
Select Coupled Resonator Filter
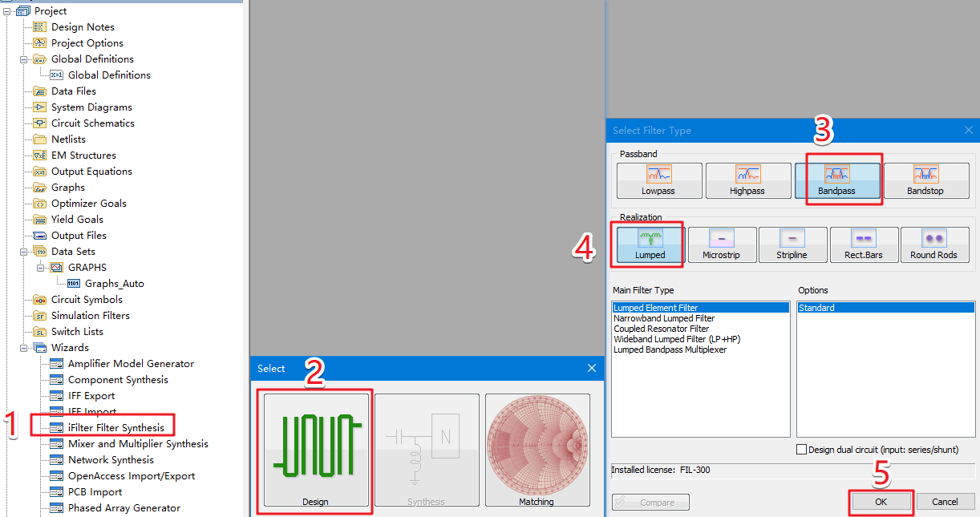click(x=662, y=329)
